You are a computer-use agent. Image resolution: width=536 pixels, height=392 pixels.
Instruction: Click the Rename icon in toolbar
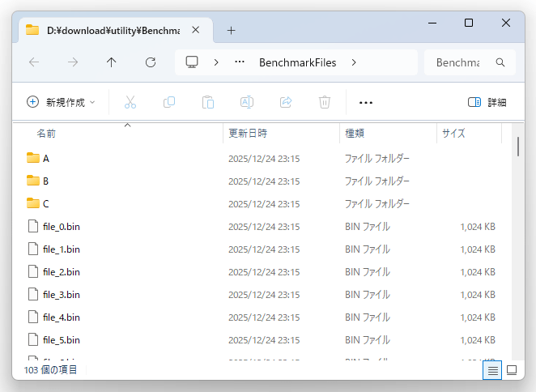click(x=247, y=102)
